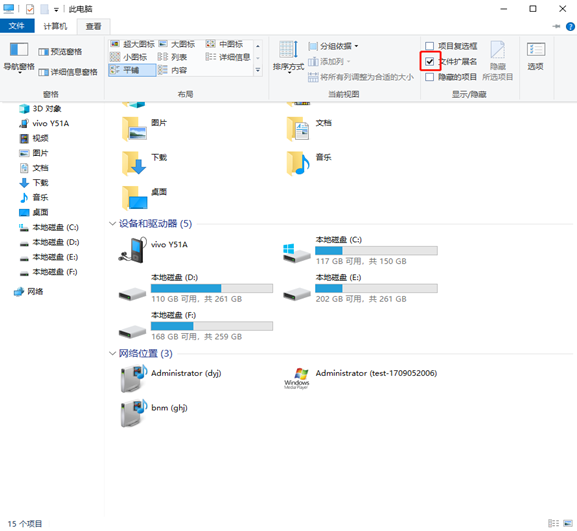Collapse the Devices and drives (设备和驱动器) section

[112, 223]
